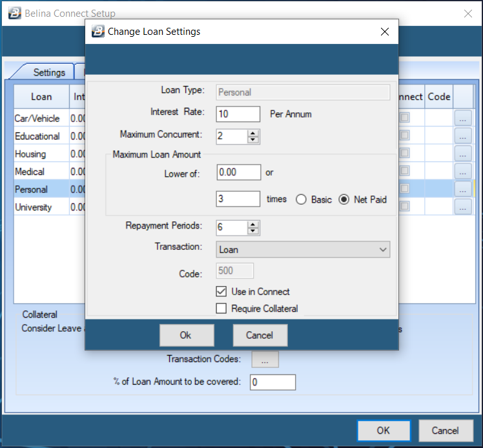Open edit ellipsis button for Personal loan
483x448 pixels.
pyautogui.click(x=463, y=188)
